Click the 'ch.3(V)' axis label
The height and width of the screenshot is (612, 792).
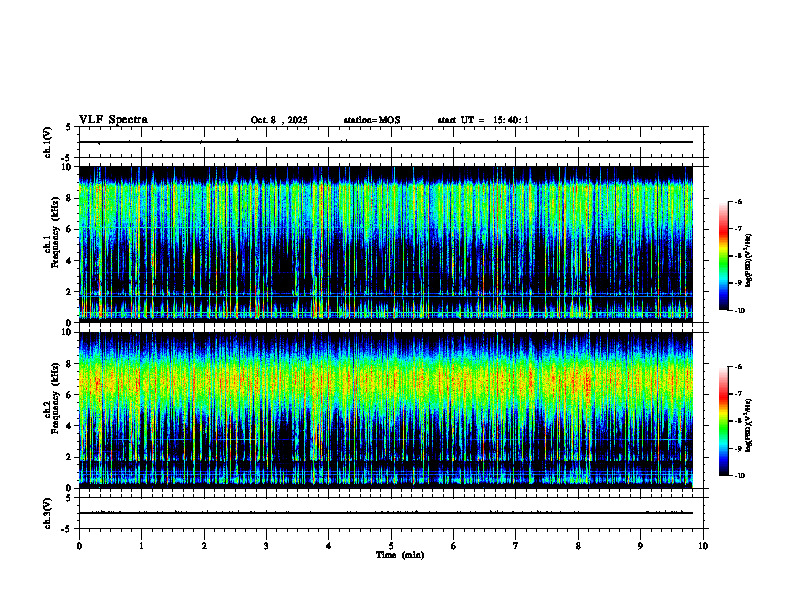[x=48, y=513]
